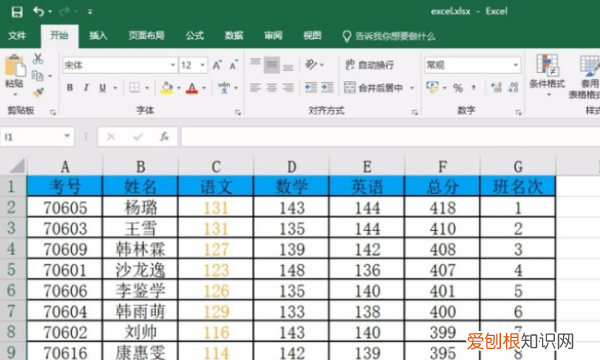Toggle bold formatting
Screen dimensions: 600x360
70,88
